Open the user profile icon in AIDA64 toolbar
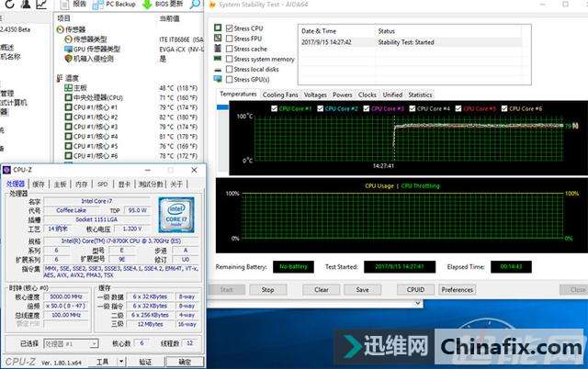The height and width of the screenshot is (369, 588). [x=26, y=4]
